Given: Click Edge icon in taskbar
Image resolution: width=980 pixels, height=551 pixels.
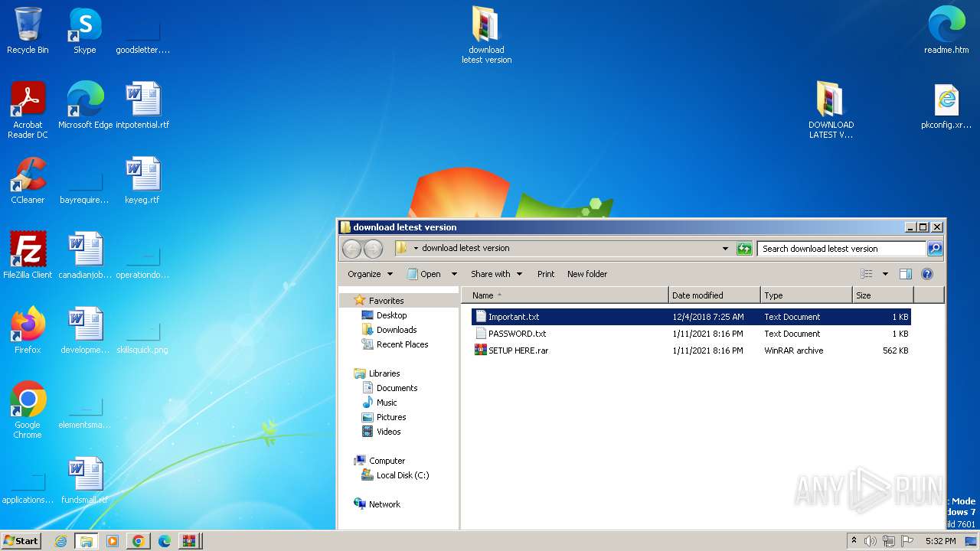Looking at the screenshot, I should click(164, 541).
